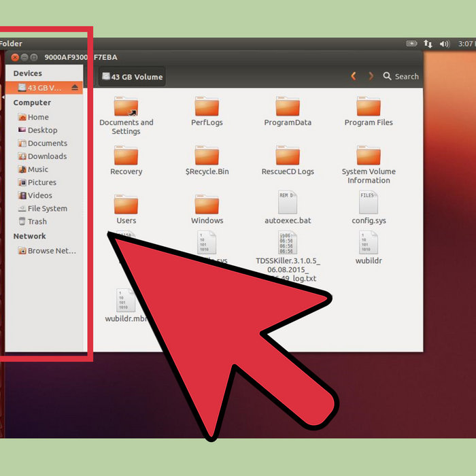The height and width of the screenshot is (476, 476).
Task: Select wubildr file icon
Action: click(369, 243)
